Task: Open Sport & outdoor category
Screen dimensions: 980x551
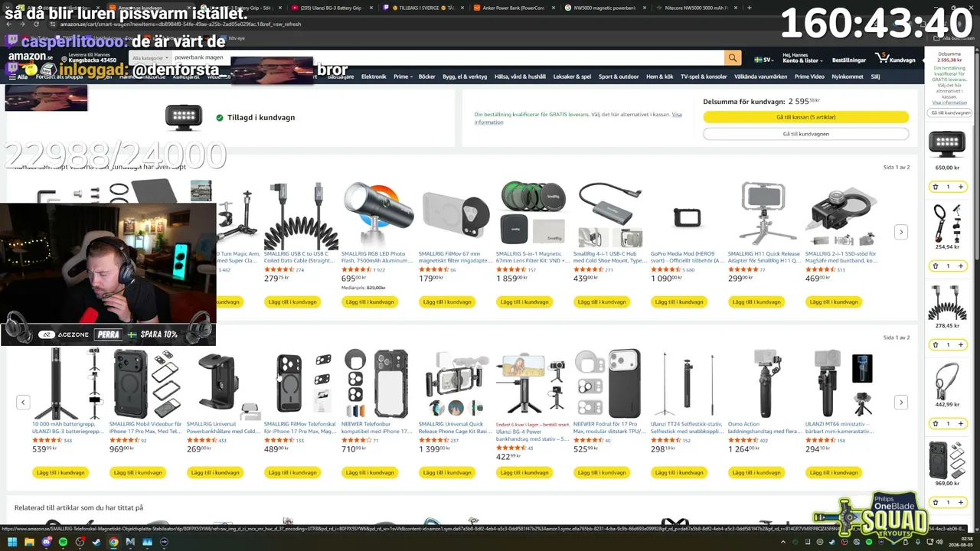Action: tap(619, 77)
